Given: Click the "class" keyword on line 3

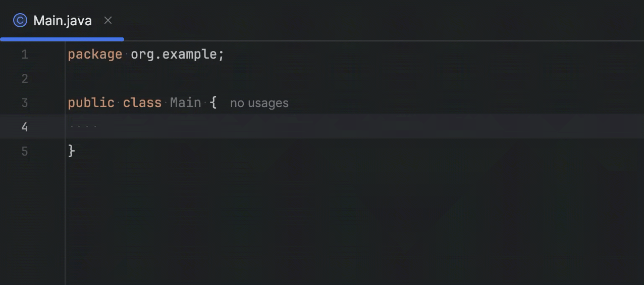Looking at the screenshot, I should click(142, 103).
